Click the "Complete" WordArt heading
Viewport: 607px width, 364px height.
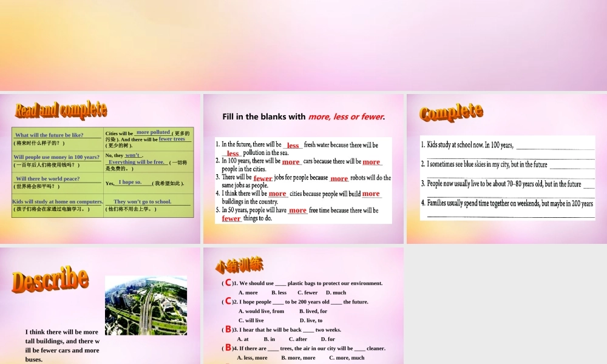pyautogui.click(x=451, y=113)
